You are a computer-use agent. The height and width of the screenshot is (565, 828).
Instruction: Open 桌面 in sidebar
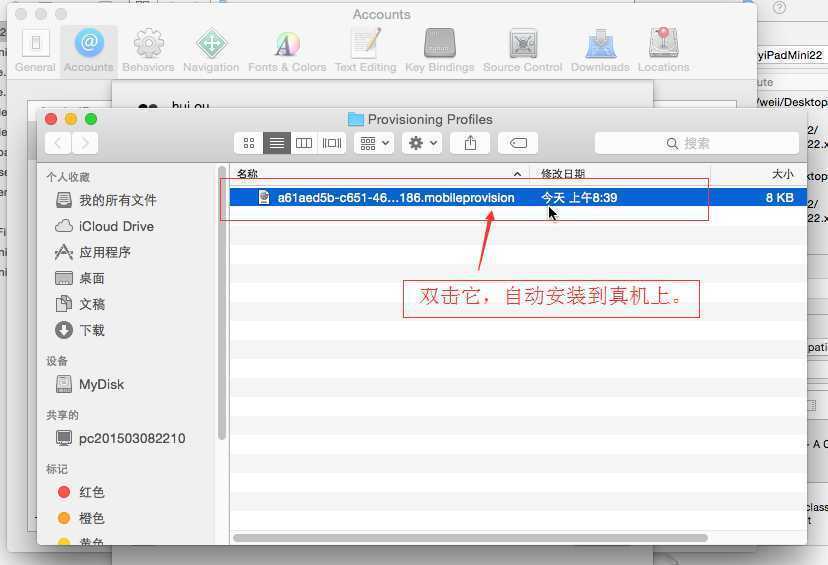(x=80, y=278)
